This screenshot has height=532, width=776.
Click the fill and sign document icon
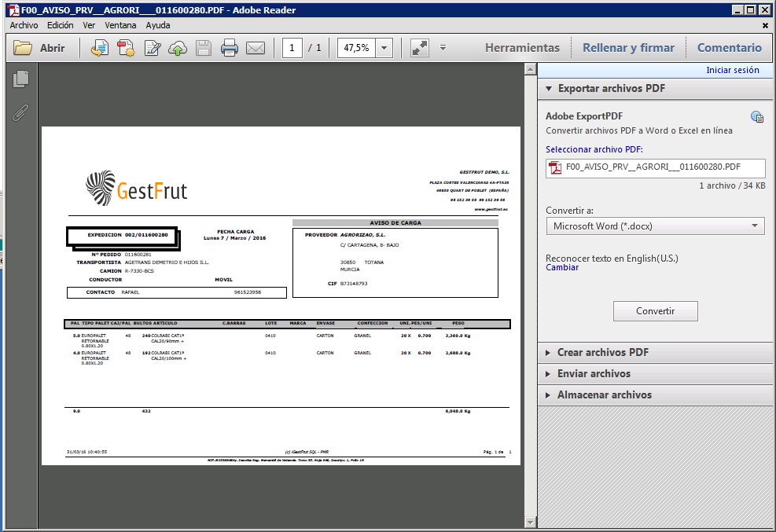152,48
